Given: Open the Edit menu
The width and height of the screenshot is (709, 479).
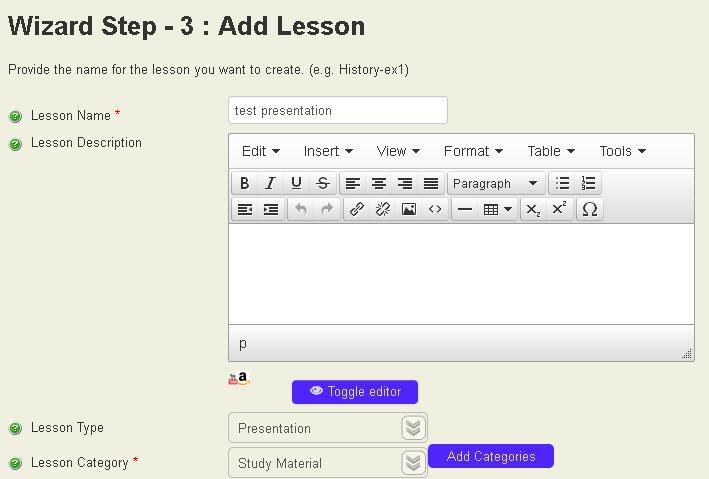Looking at the screenshot, I should tap(260, 151).
